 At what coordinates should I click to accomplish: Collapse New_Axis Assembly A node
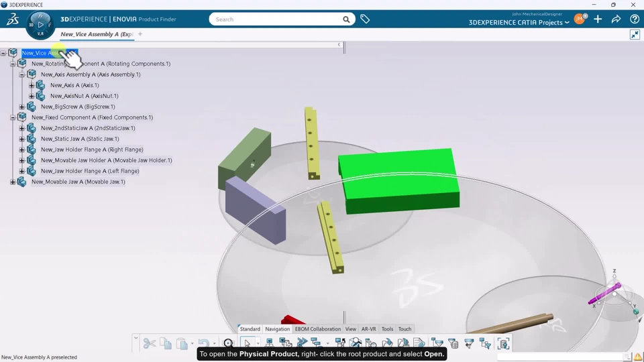click(21, 74)
